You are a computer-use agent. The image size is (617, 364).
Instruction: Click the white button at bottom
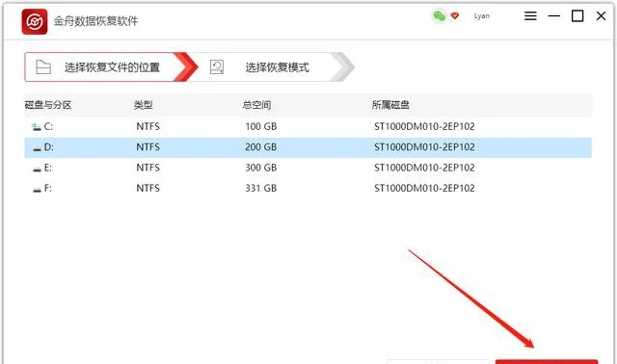(x=438, y=362)
